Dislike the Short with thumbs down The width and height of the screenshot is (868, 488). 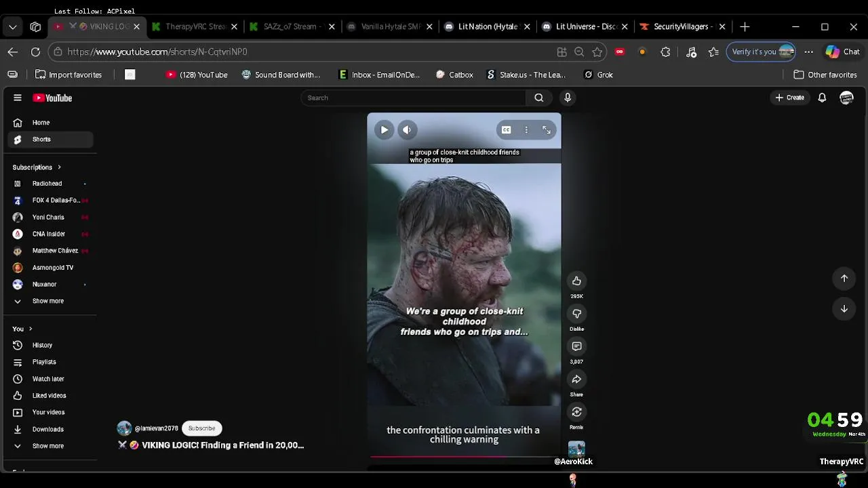tap(576, 313)
